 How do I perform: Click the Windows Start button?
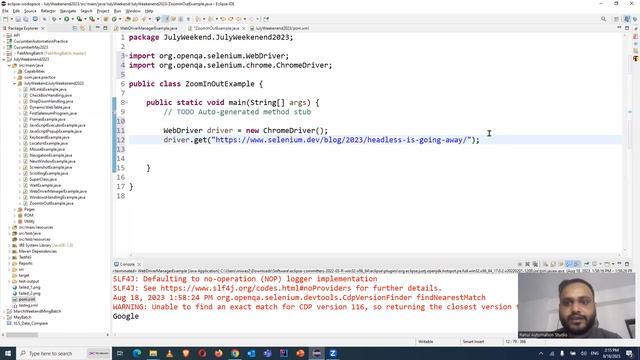coord(8,353)
